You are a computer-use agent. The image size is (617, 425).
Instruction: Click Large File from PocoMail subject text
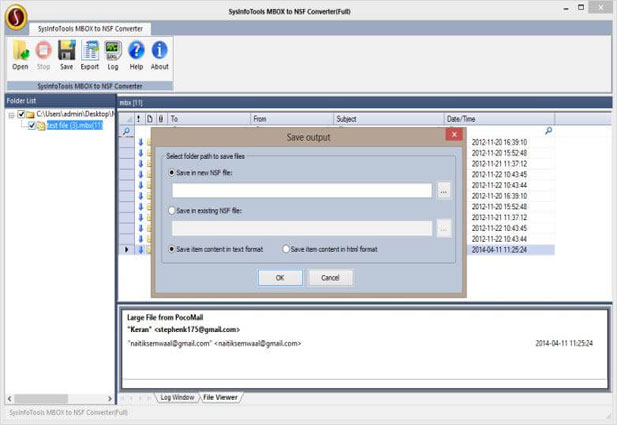pyautogui.click(x=165, y=317)
